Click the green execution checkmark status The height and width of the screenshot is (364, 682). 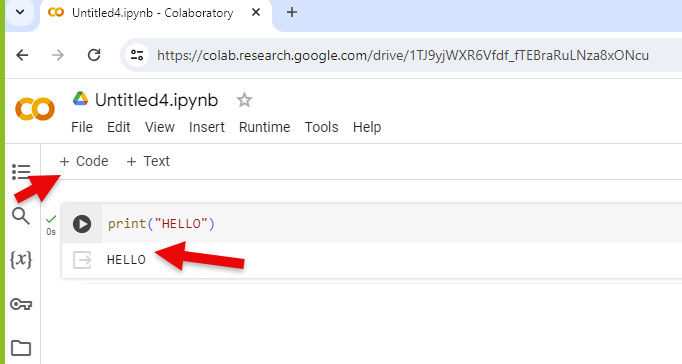coord(51,219)
